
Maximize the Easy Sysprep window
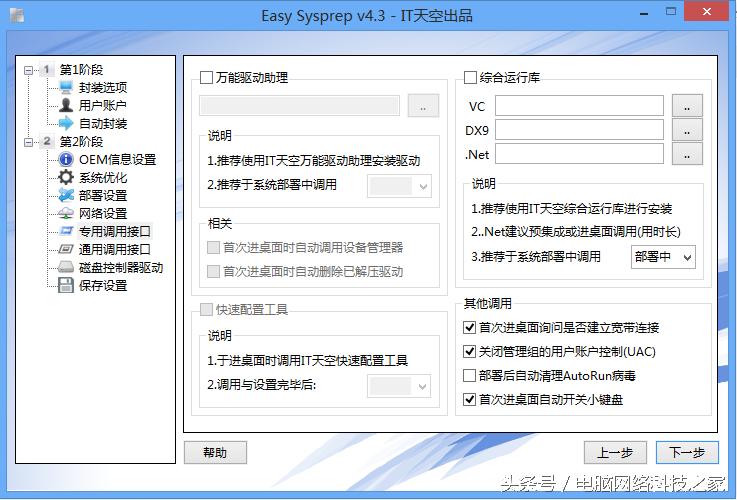coord(671,12)
